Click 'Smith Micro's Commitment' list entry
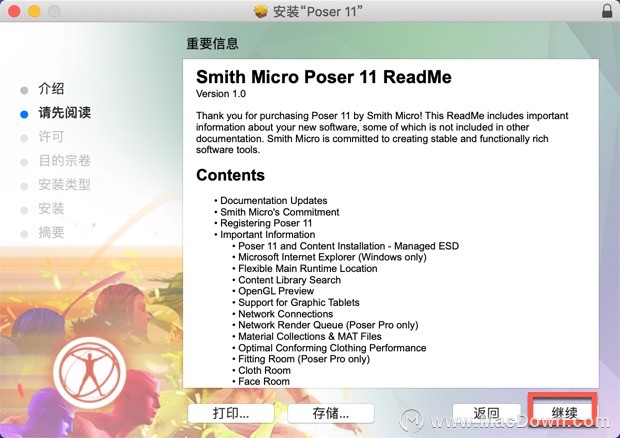 point(280,212)
